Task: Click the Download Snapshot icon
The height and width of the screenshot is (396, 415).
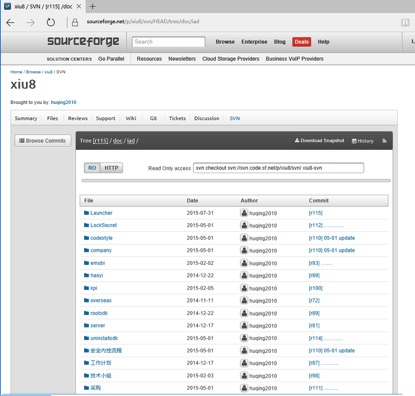Action: coord(297,140)
